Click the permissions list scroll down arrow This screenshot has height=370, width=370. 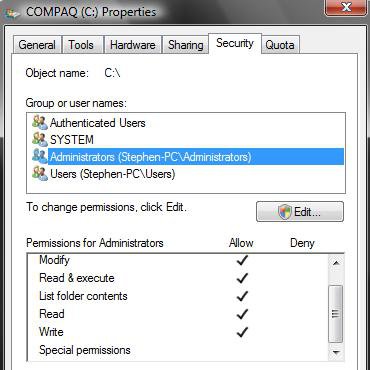click(x=336, y=352)
